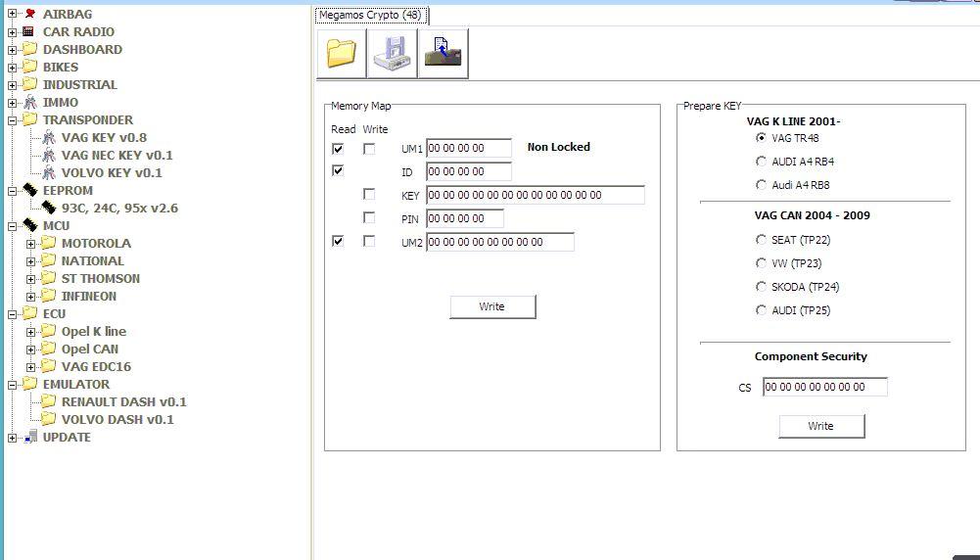Expand the MOTOROLA node under MCU
This screenshot has height=560, width=980.
(x=30, y=244)
